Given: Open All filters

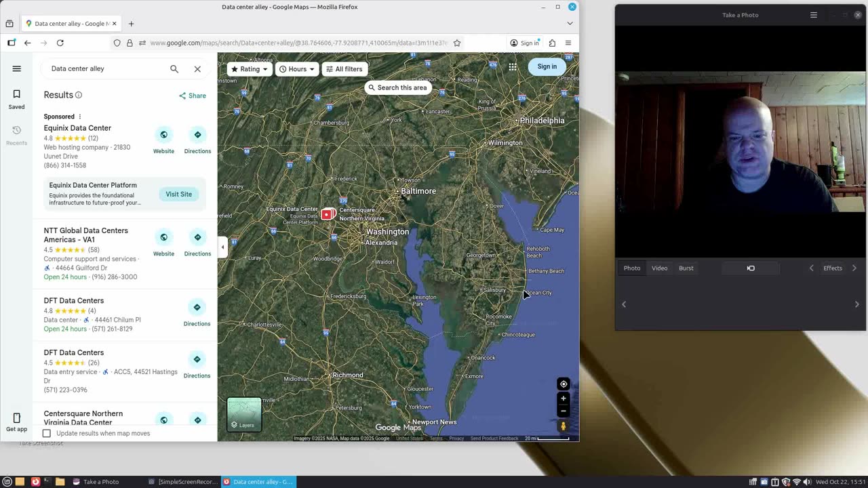Looking at the screenshot, I should click(344, 69).
